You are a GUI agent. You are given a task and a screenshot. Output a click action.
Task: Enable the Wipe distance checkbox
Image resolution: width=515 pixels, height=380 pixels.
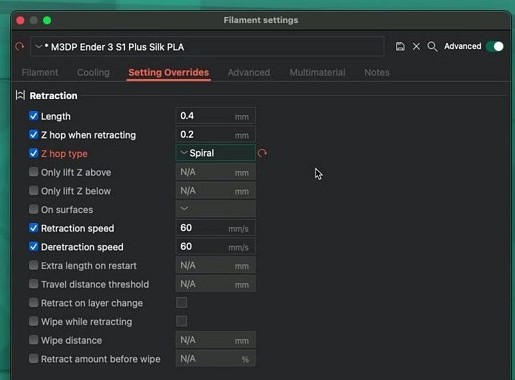tap(33, 340)
